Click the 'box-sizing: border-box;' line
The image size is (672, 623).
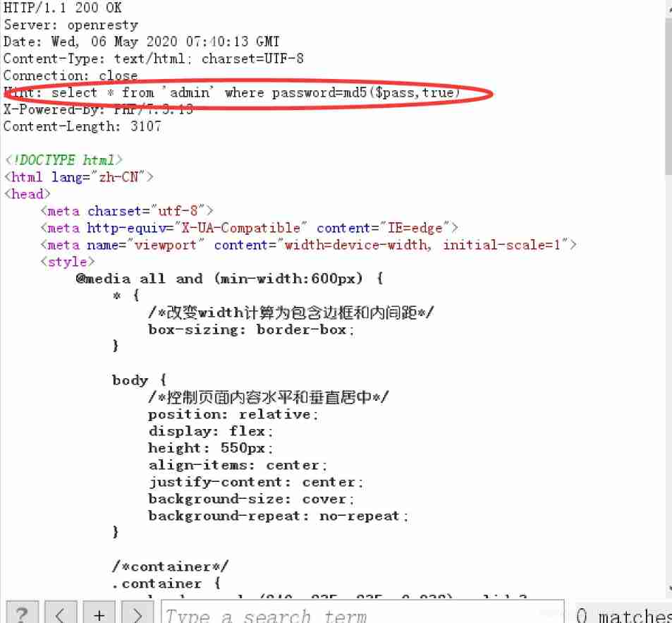[252, 329]
